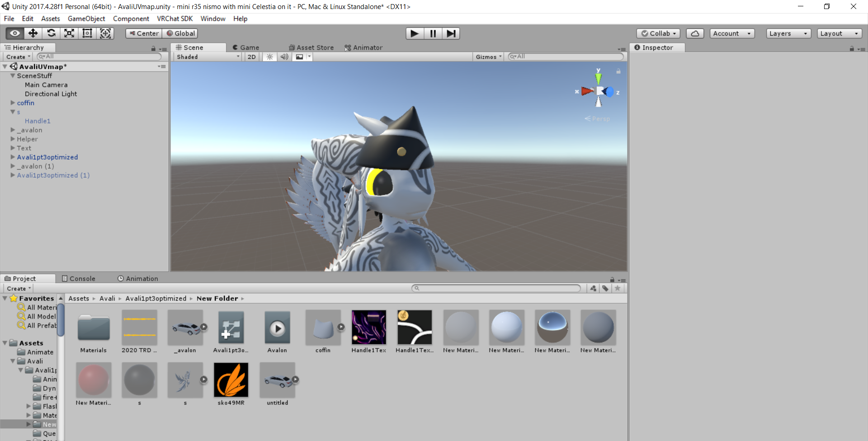Click the green Y axis cone

(x=599, y=78)
